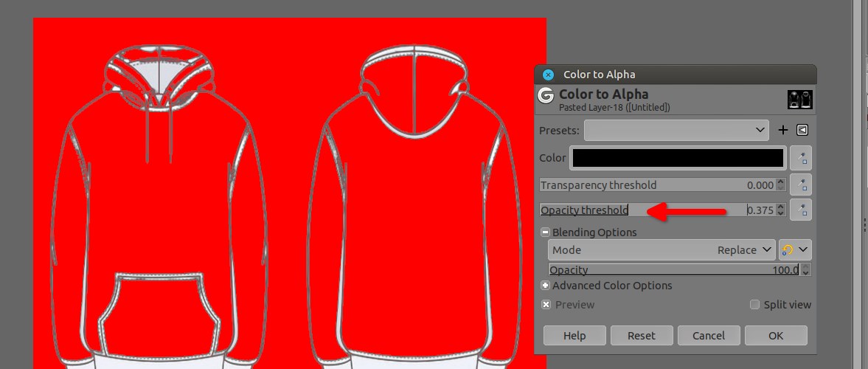The width and height of the screenshot is (868, 369).
Task: Click the layer thumbnail in dialog header
Action: pyautogui.click(x=800, y=100)
